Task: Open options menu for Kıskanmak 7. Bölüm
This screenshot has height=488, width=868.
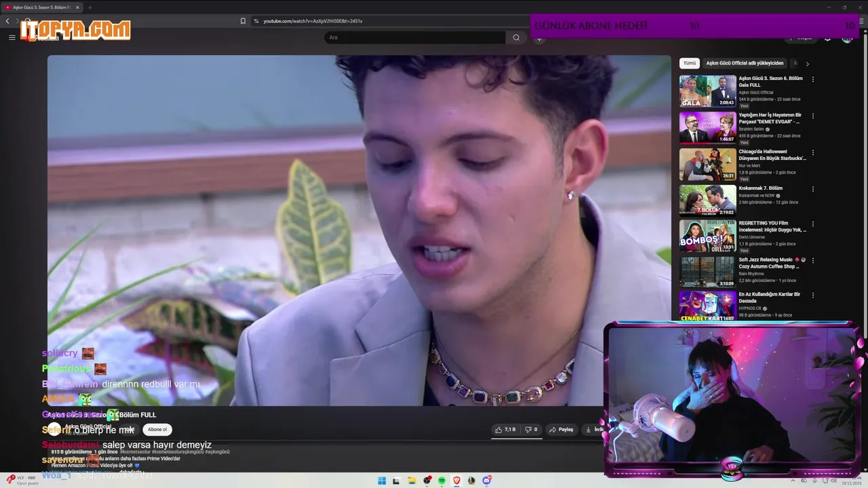Action: point(813,189)
